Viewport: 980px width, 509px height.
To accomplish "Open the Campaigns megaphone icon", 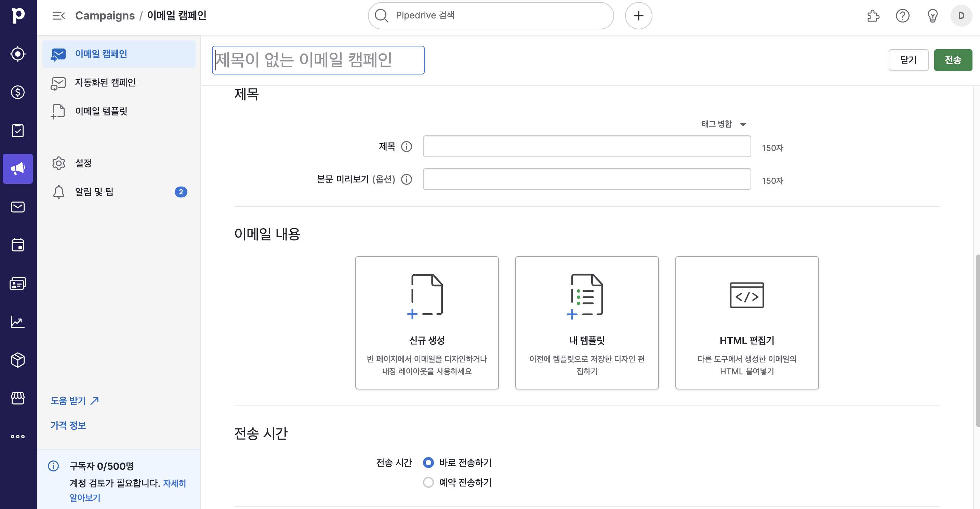I will pos(17,168).
